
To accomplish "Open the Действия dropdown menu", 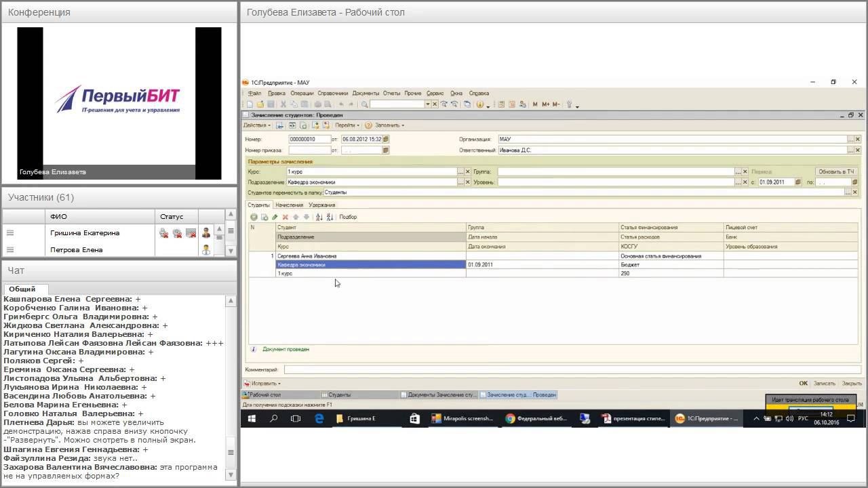I will point(257,125).
